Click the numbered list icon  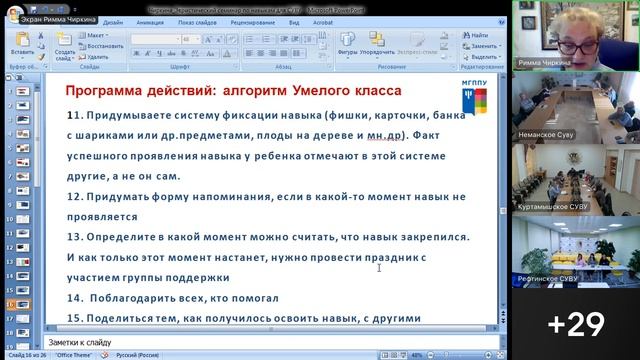click(x=266, y=39)
